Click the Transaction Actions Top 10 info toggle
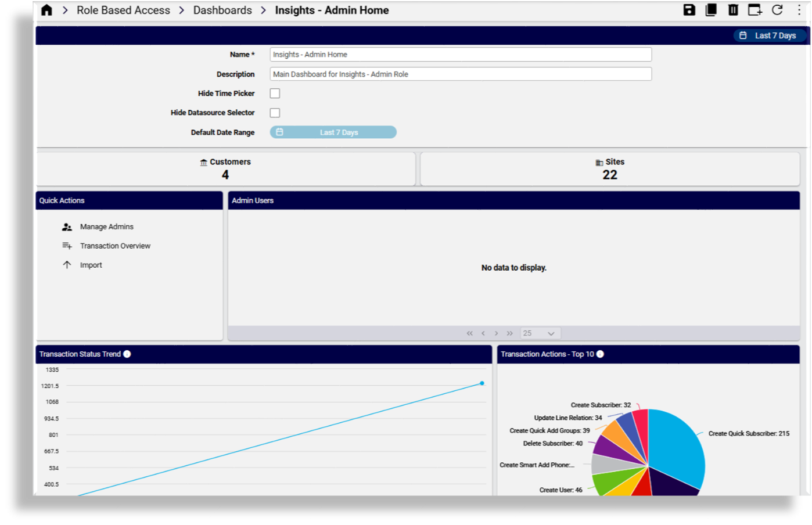This screenshot has width=812, height=525. click(600, 354)
